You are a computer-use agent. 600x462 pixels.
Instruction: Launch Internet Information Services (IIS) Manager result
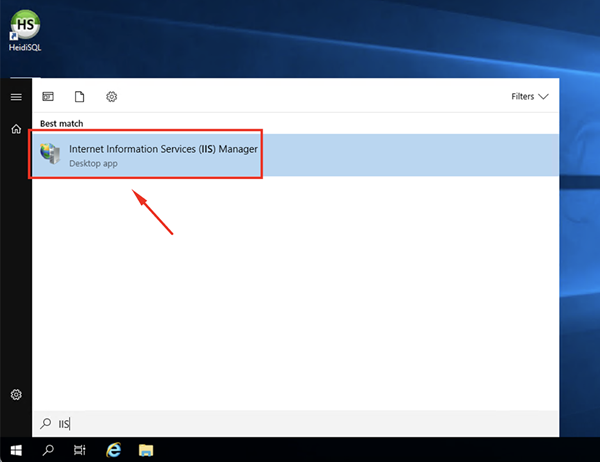coord(295,155)
